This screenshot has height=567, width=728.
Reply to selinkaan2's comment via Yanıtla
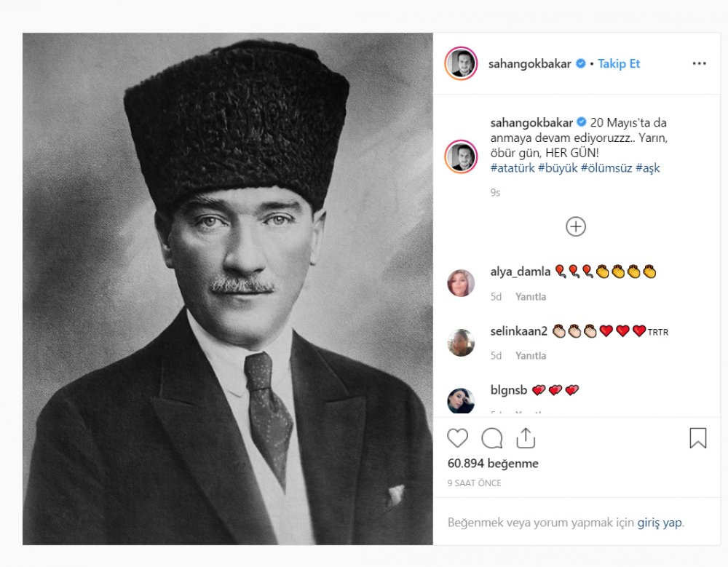[531, 356]
